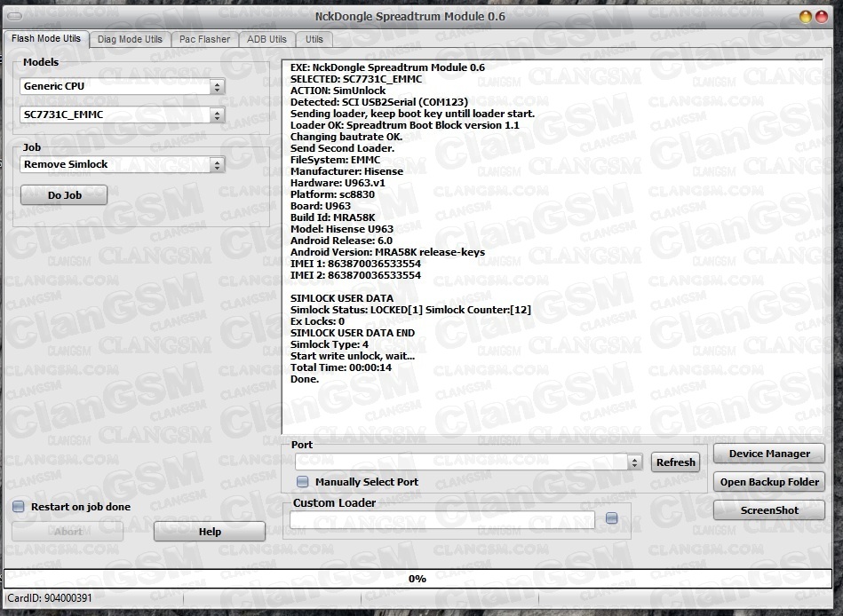Take a ScreenShot of the log
Image resolution: width=843 pixels, height=616 pixels.
769,510
